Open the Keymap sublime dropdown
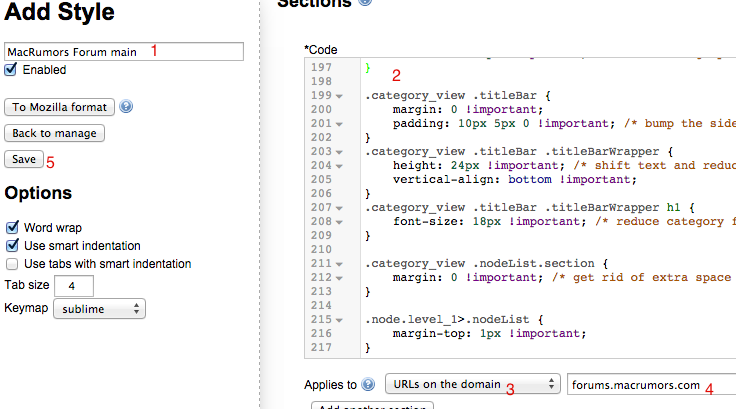The image size is (736, 409). pyautogui.click(x=100, y=309)
